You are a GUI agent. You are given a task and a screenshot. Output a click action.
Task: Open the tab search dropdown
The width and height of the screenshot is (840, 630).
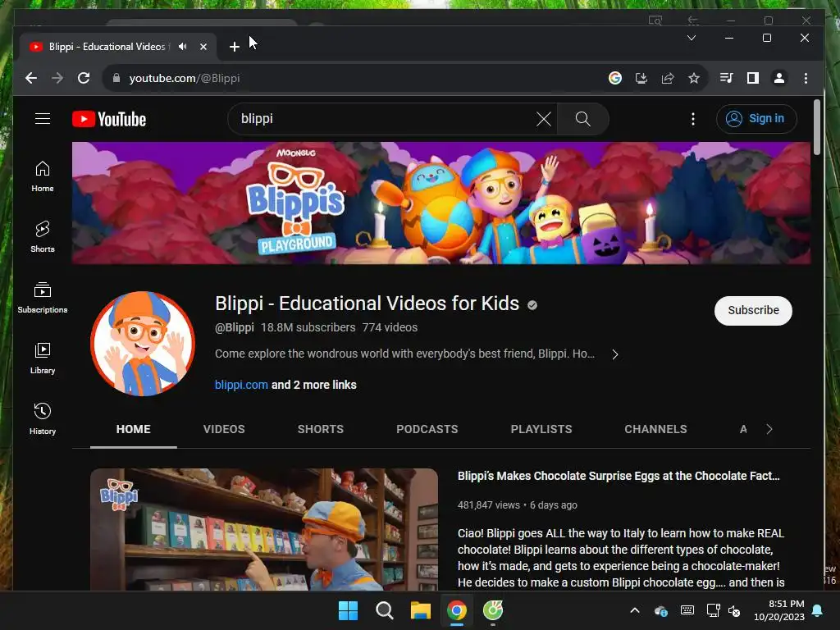691,38
